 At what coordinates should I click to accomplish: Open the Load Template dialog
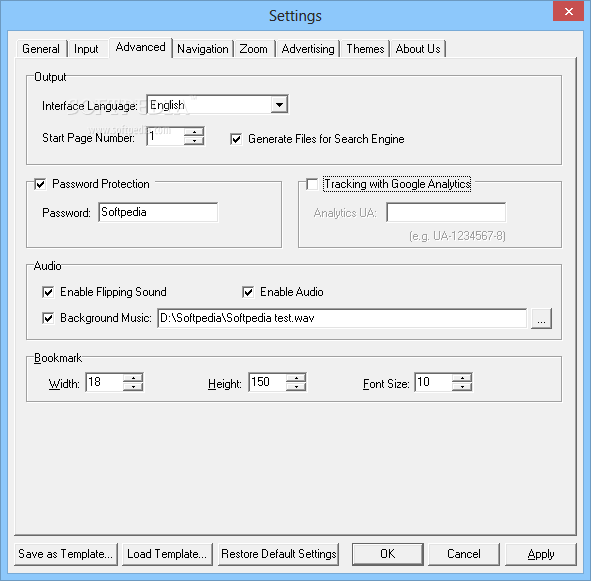click(167, 554)
